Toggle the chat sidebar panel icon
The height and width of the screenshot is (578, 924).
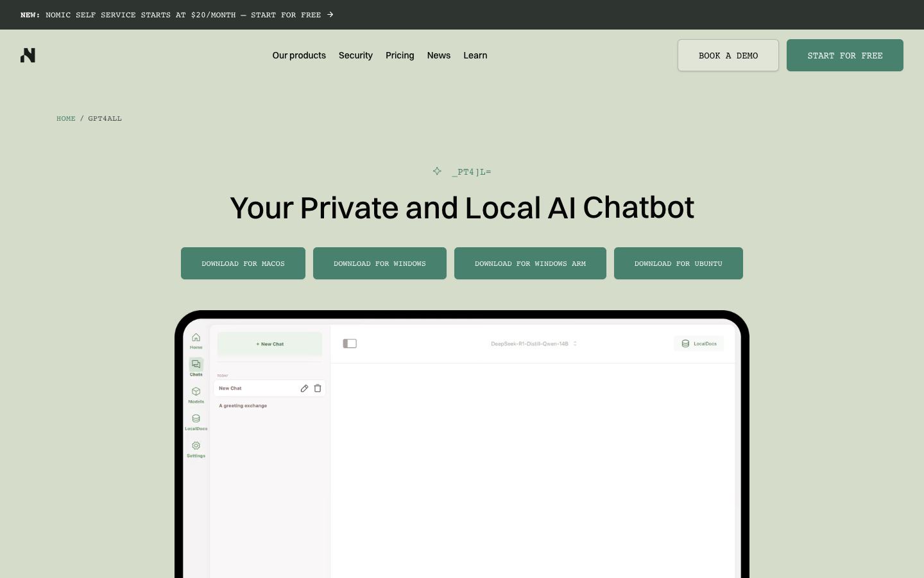350,344
